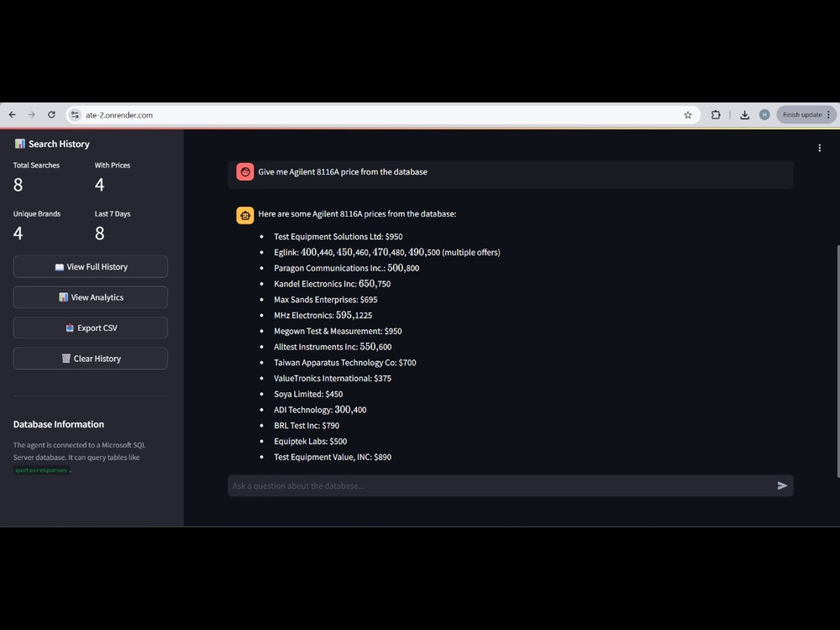Open the browser downloads icon

click(x=744, y=114)
